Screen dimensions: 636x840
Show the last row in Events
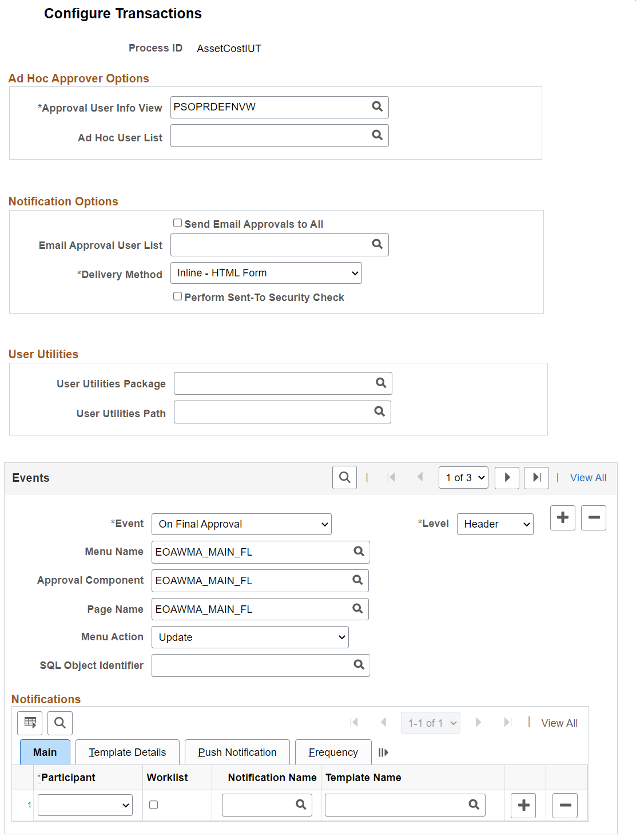click(x=536, y=477)
